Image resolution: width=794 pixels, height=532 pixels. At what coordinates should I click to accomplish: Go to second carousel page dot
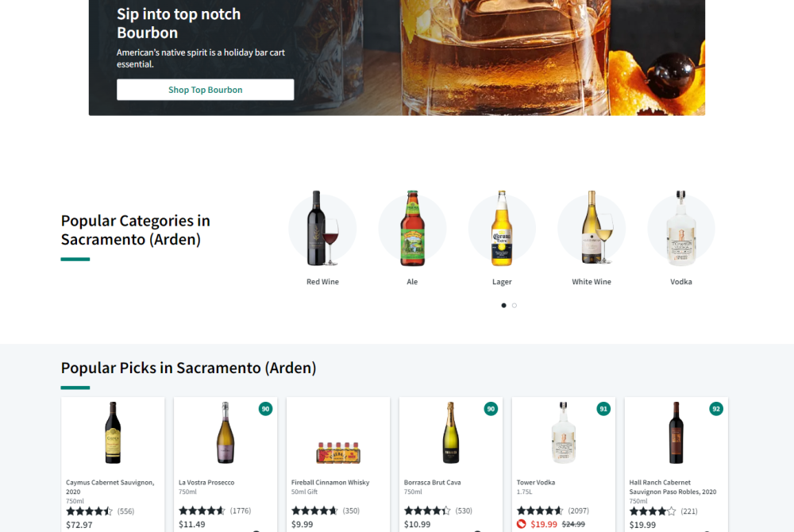click(515, 305)
